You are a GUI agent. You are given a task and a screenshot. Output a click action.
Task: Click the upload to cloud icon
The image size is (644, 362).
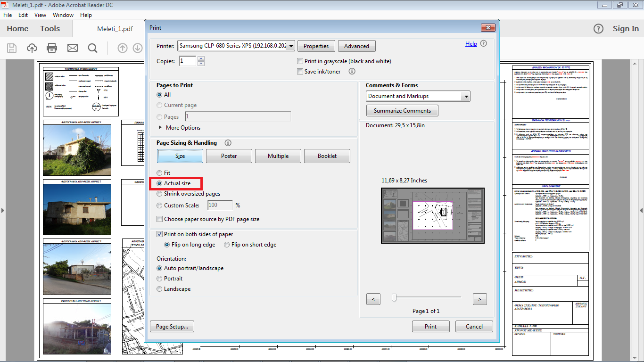coord(32,48)
